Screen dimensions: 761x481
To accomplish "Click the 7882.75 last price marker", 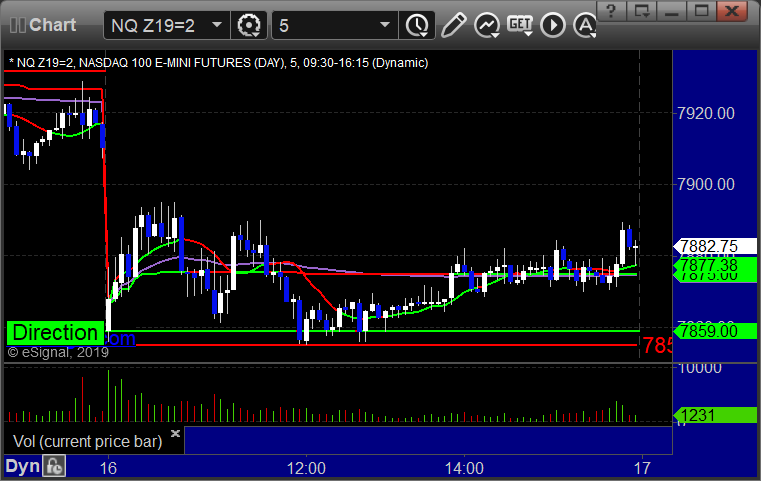I will click(x=715, y=246).
